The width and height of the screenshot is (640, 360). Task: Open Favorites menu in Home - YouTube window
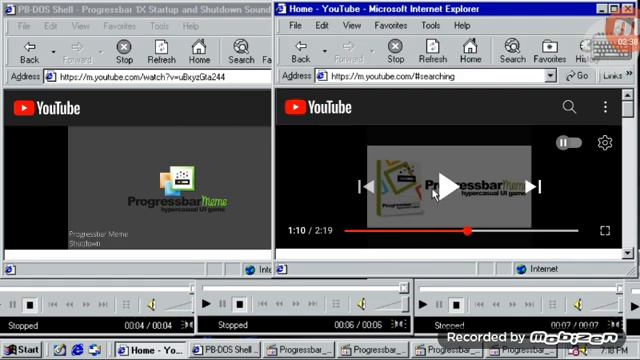[391, 25]
